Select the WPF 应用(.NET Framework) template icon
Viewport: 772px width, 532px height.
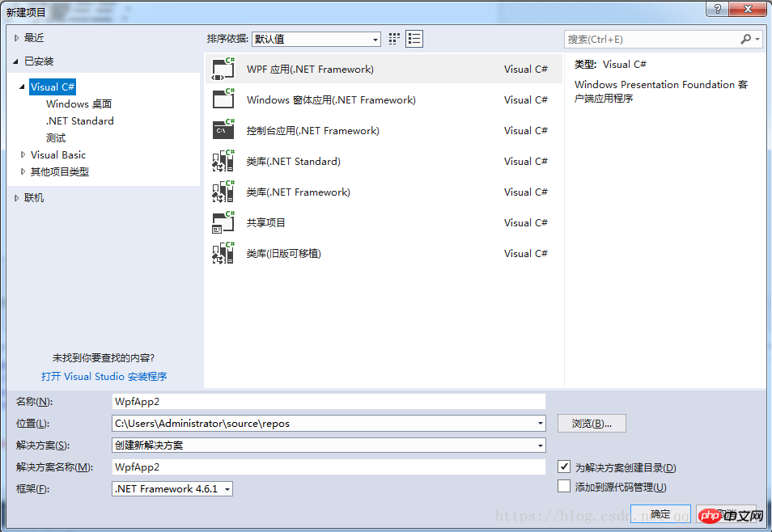click(223, 69)
